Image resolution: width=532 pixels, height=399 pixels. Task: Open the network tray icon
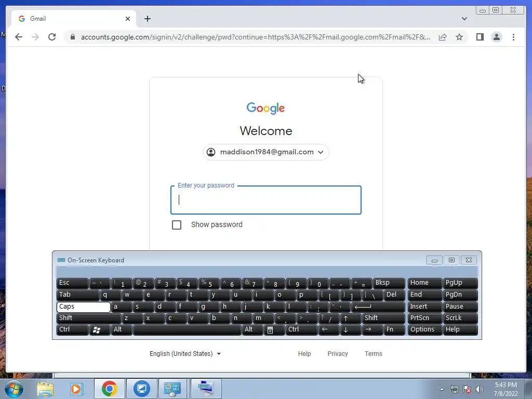tap(454, 389)
